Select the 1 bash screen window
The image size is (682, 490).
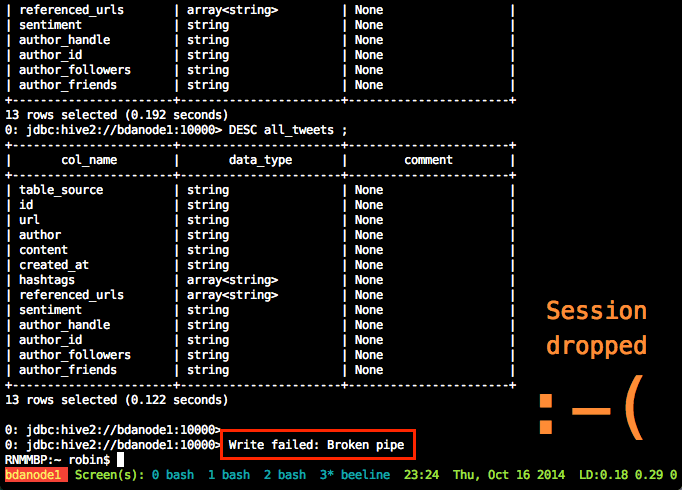click(x=229, y=474)
